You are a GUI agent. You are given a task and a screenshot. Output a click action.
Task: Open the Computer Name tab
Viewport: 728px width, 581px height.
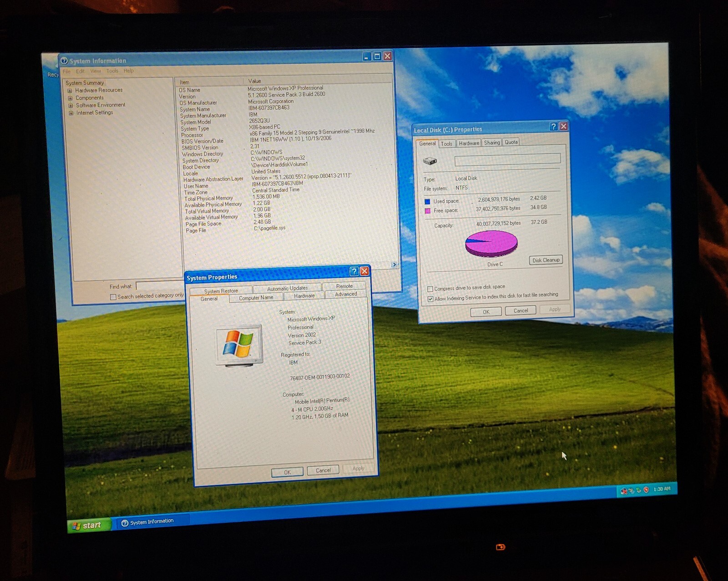[256, 298]
